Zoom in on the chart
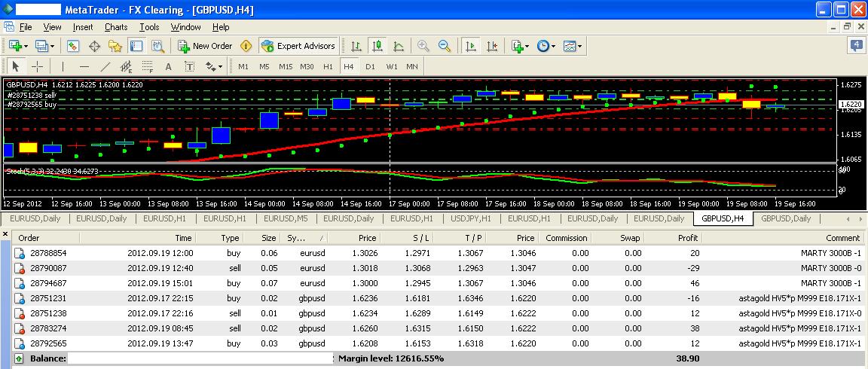Viewport: 868px width, 369px height. coord(423,46)
